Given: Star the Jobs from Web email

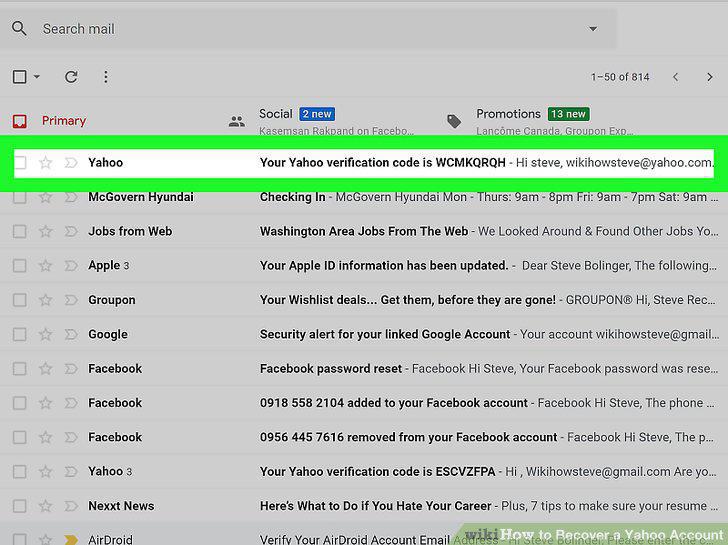Looking at the screenshot, I should click(45, 231).
